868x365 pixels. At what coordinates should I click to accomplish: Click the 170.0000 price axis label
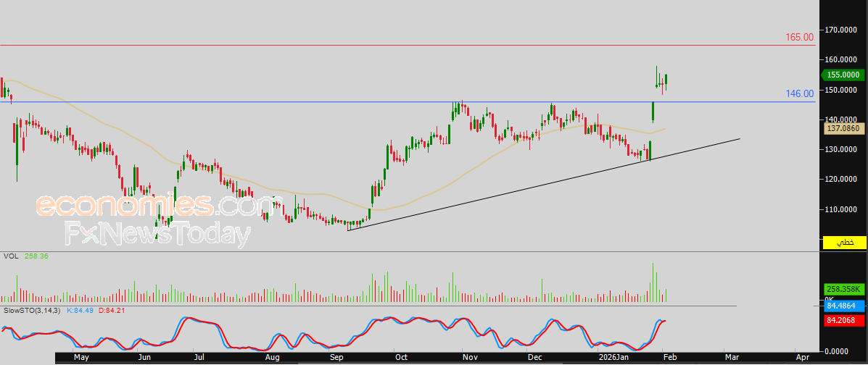[x=842, y=29]
